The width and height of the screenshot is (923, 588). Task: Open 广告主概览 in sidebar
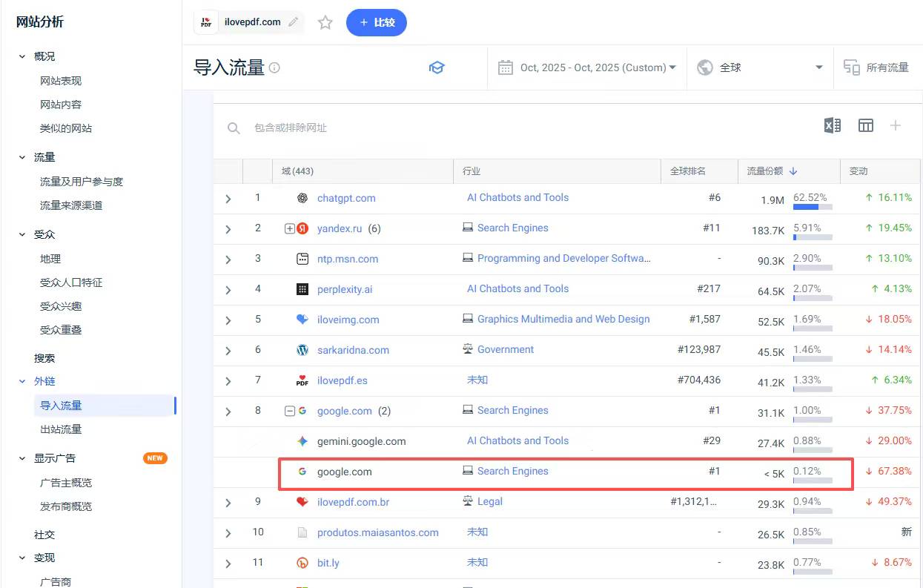click(66, 483)
